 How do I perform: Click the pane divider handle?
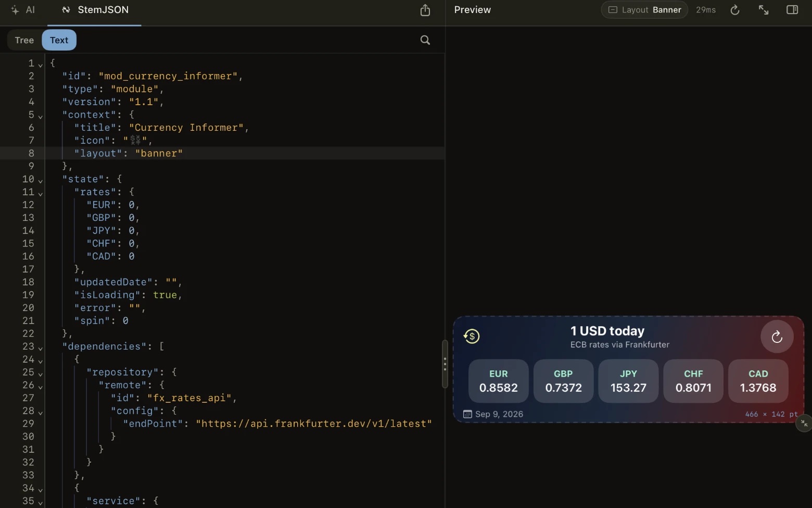445,364
